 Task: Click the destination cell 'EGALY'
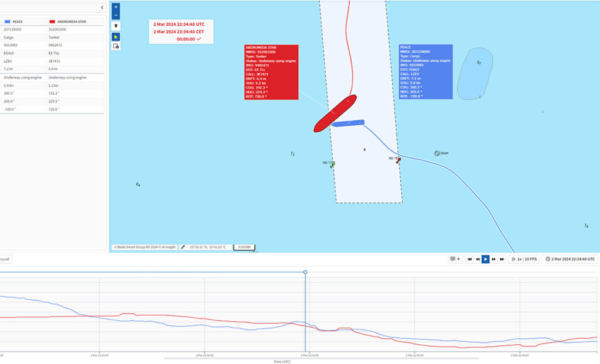pyautogui.click(x=9, y=53)
